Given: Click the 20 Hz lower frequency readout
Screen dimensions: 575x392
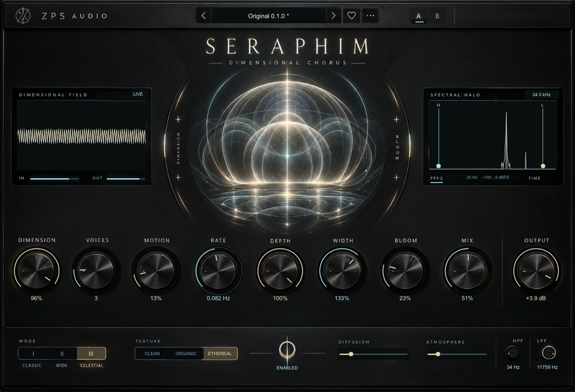Looking at the screenshot, I should pos(472,178).
